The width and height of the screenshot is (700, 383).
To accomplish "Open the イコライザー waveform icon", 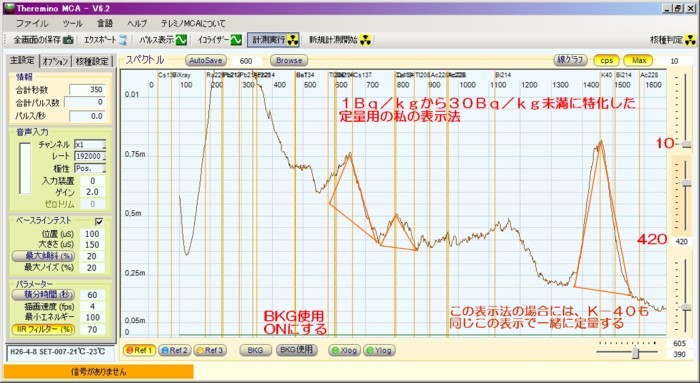I will point(236,40).
